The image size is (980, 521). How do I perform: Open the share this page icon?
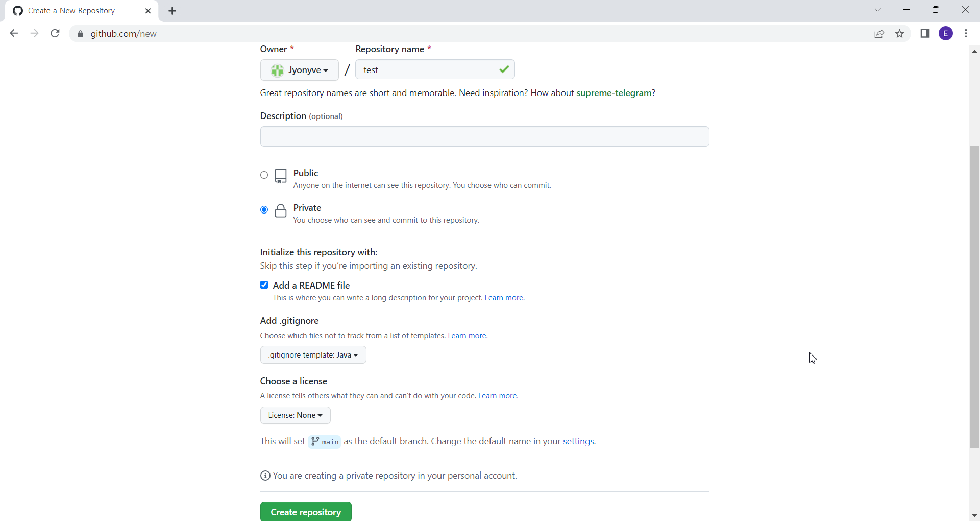point(879,34)
